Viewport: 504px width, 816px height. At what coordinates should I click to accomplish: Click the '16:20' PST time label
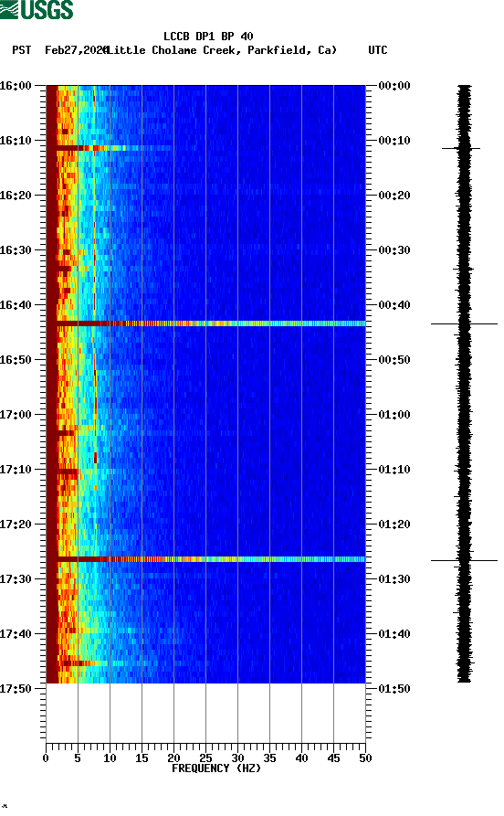click(x=16, y=196)
